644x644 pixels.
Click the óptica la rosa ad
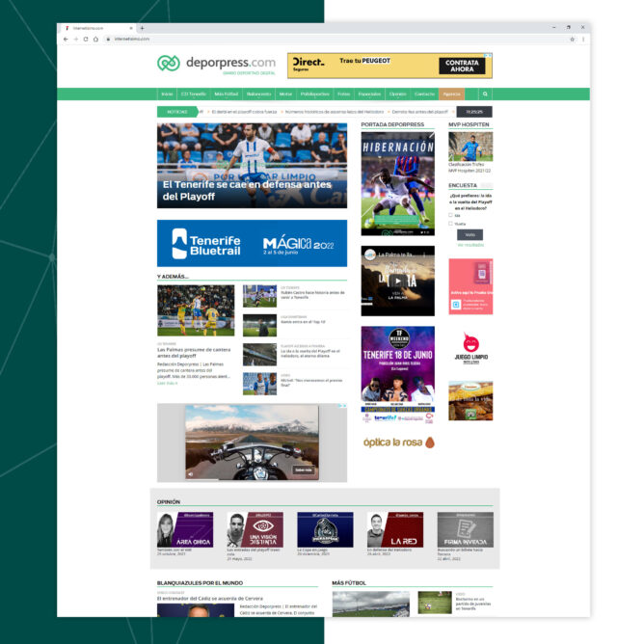pos(398,443)
